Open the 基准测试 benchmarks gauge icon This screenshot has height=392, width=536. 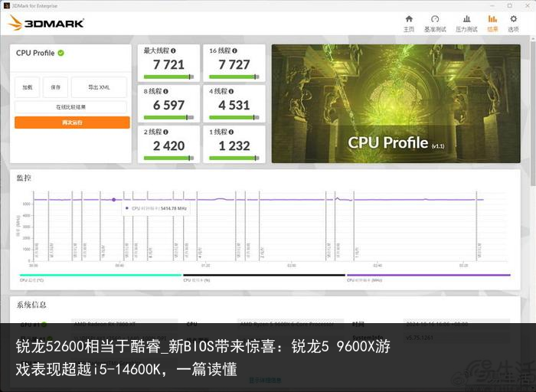tap(435, 19)
